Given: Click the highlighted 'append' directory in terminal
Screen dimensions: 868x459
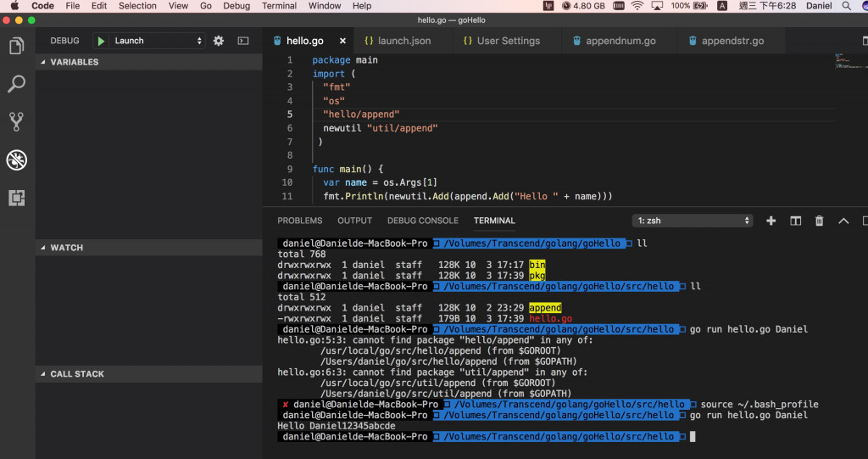Looking at the screenshot, I should tap(545, 308).
